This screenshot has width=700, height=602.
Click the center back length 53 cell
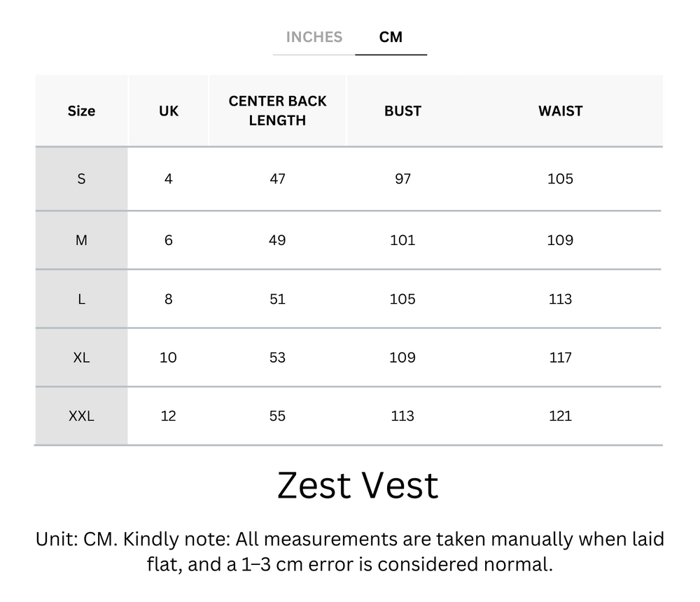coord(277,358)
